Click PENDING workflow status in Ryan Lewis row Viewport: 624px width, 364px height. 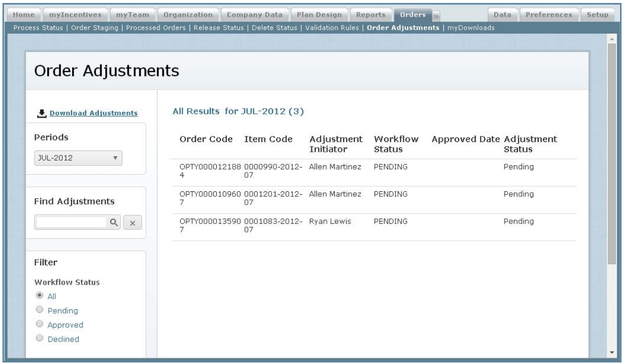[390, 221]
